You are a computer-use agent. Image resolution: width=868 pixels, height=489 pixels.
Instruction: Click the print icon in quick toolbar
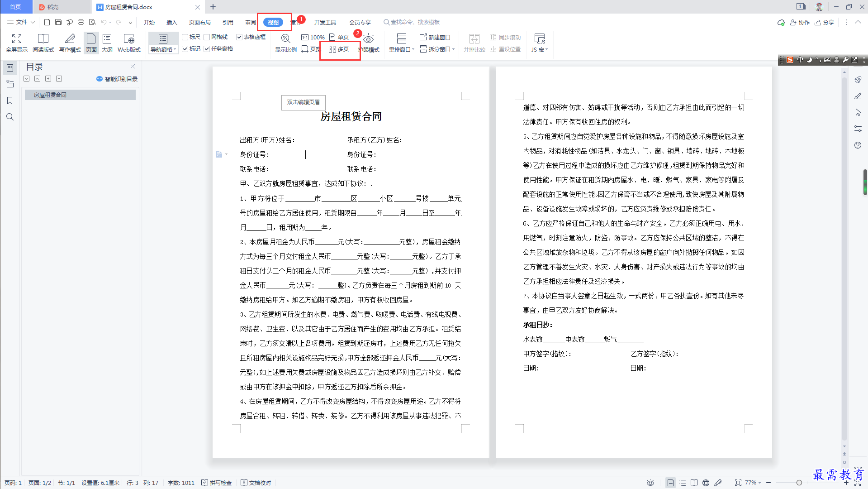tap(81, 22)
